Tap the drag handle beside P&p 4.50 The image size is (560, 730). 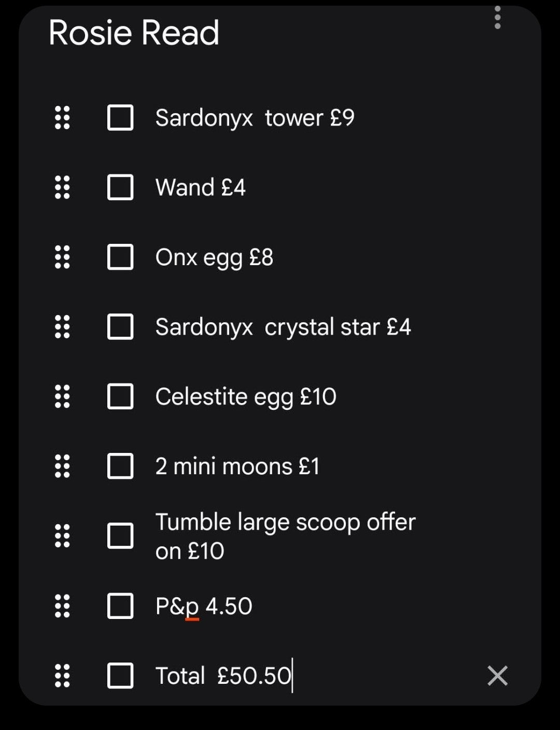click(x=62, y=605)
